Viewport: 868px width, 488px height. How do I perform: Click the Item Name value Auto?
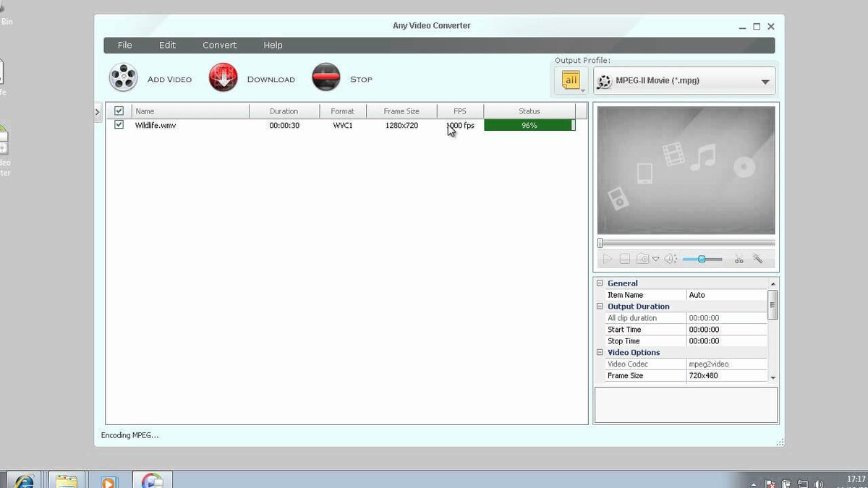[726, 295]
